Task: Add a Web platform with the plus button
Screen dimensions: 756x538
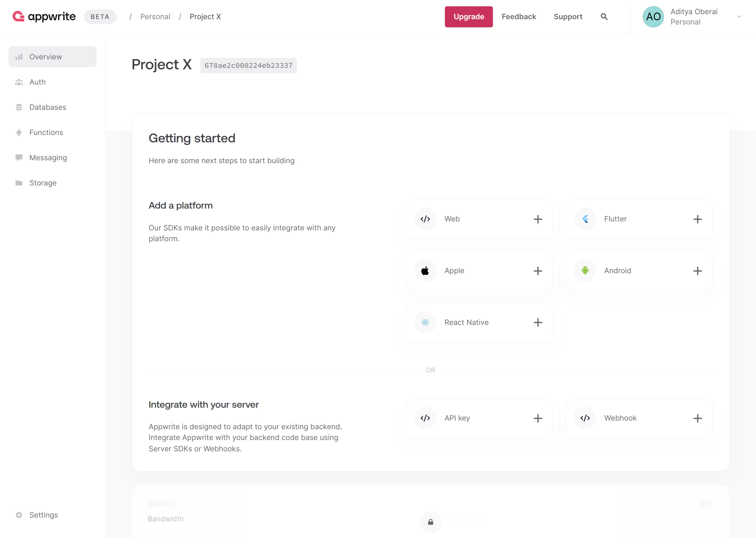Action: 538,219
